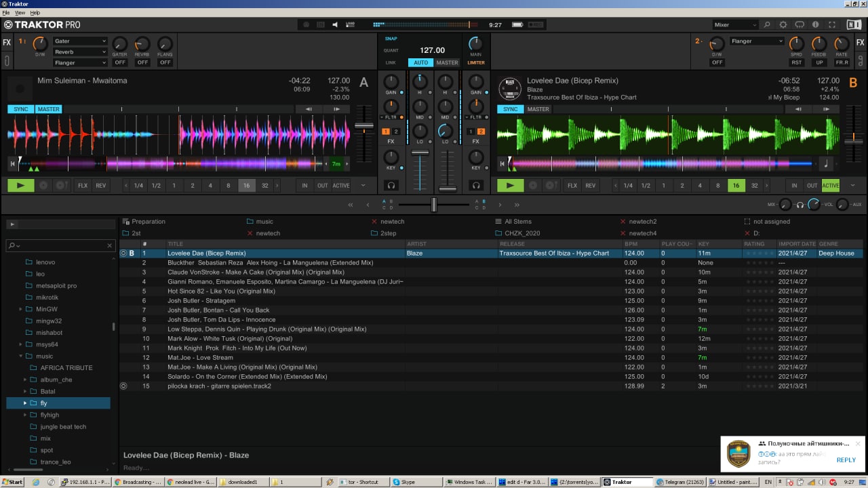The width and height of the screenshot is (868, 488).
Task: Enable SNAP mode in master panel
Action: (x=391, y=39)
